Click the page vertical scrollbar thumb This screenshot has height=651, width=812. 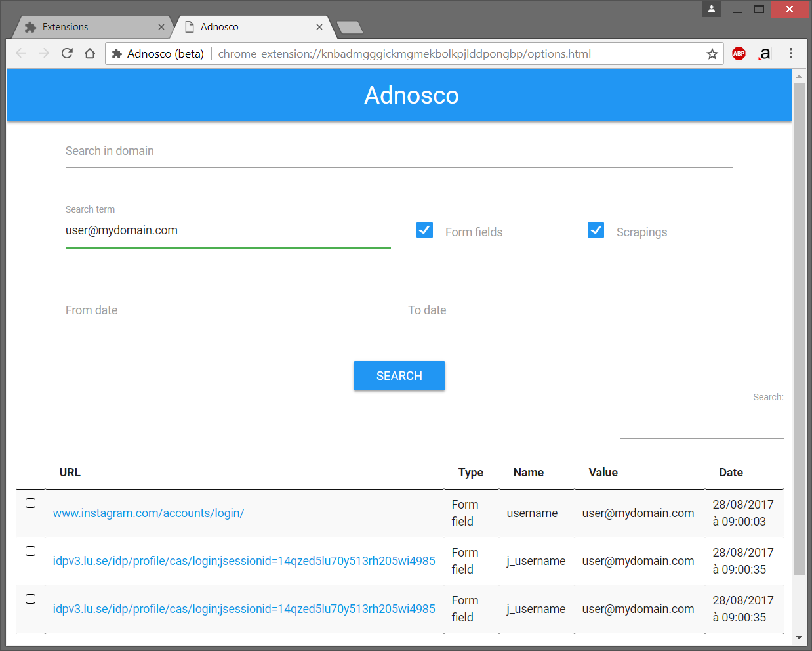798,328
